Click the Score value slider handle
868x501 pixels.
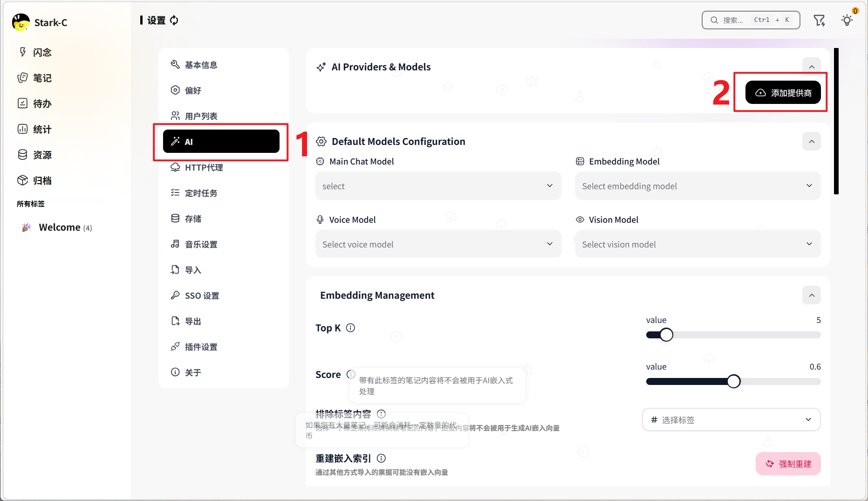[x=733, y=381]
